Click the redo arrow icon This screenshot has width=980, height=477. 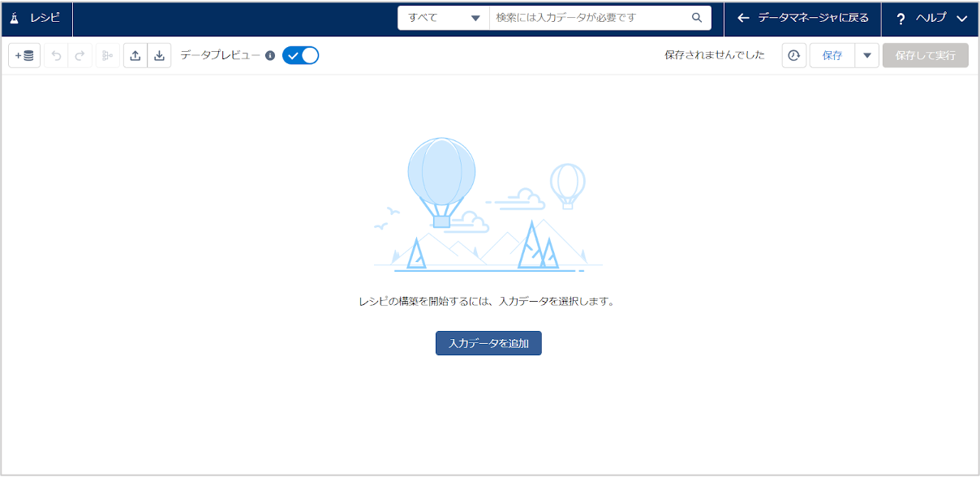(x=80, y=56)
